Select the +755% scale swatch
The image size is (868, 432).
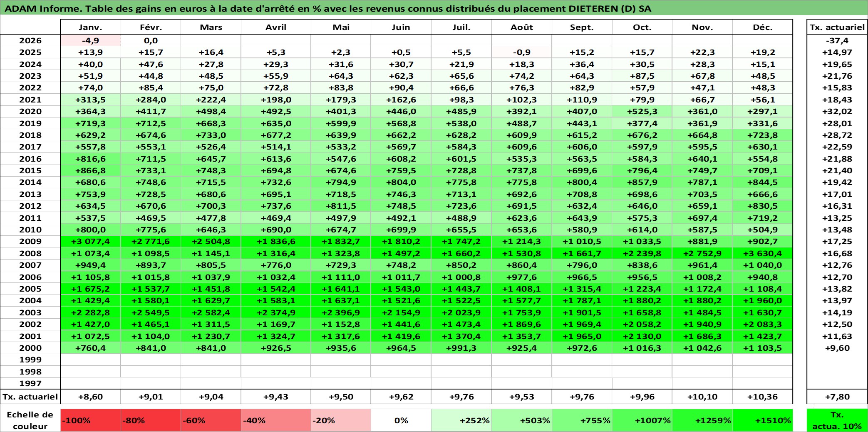[x=582, y=420]
